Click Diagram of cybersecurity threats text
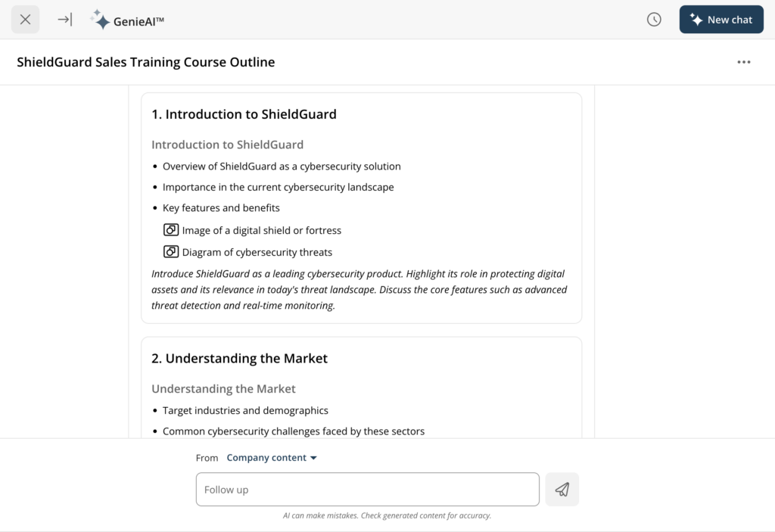The height and width of the screenshot is (532, 775). [257, 252]
